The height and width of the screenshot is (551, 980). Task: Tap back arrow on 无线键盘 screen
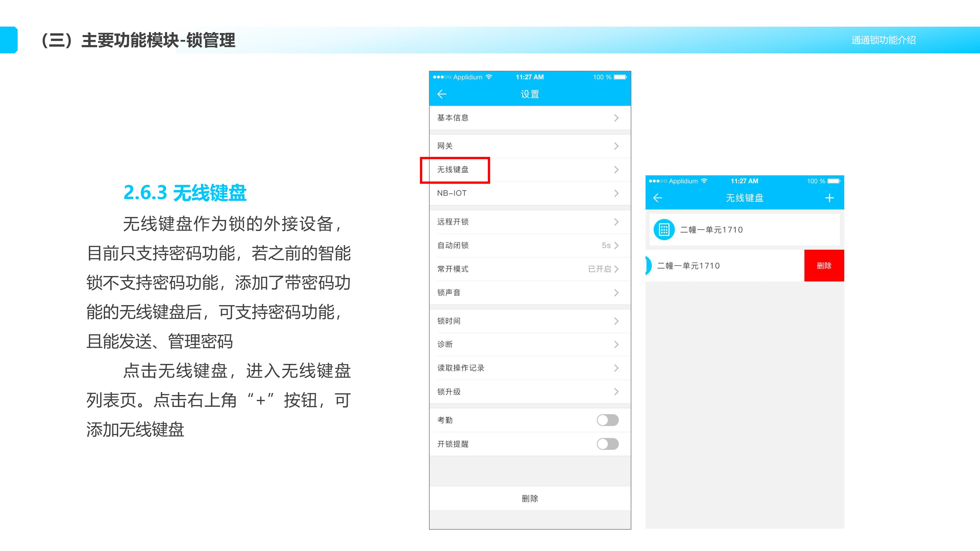click(657, 198)
